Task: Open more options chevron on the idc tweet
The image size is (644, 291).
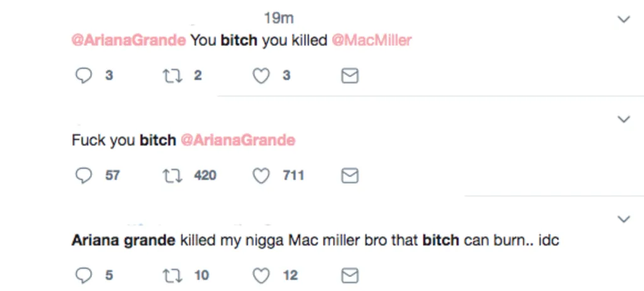Action: click(624, 219)
